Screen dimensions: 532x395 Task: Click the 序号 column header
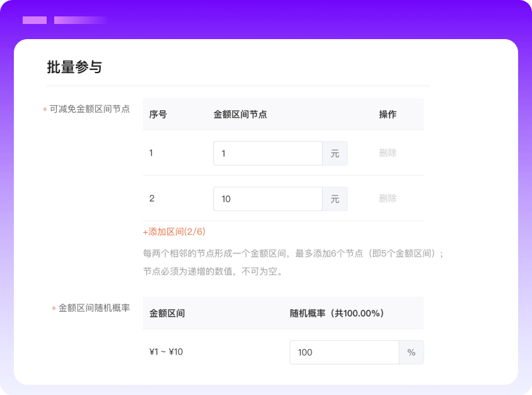point(158,115)
